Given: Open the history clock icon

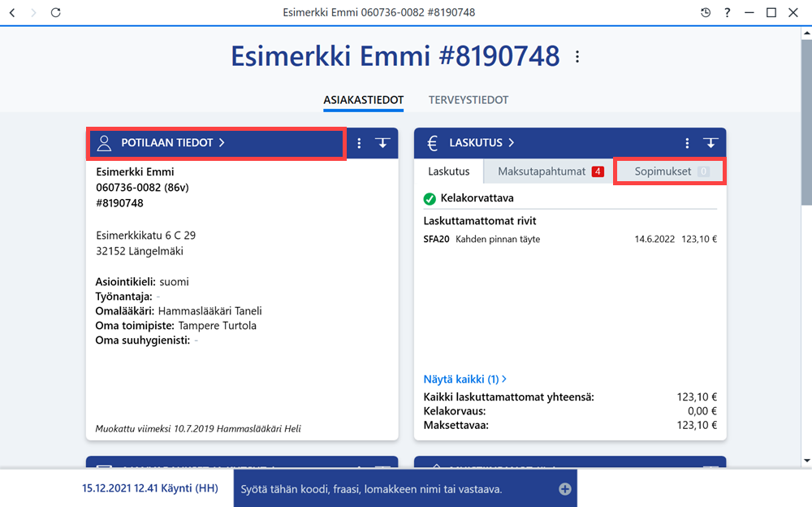Looking at the screenshot, I should (706, 12).
